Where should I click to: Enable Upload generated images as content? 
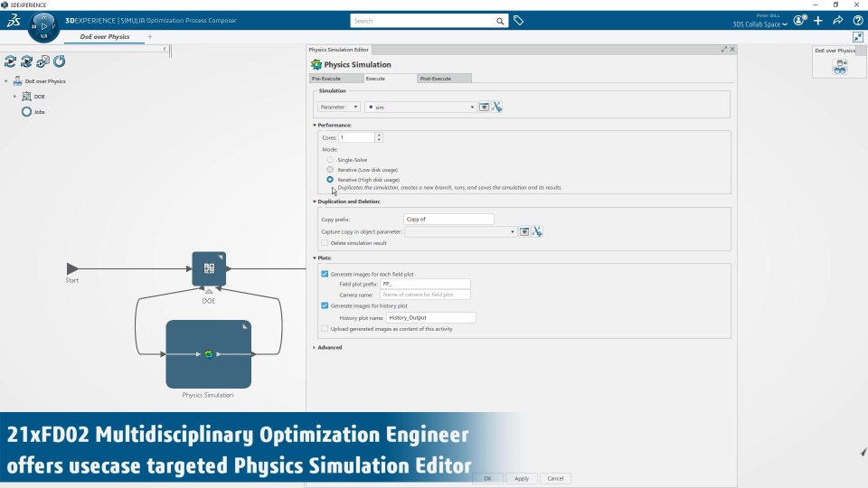(325, 329)
